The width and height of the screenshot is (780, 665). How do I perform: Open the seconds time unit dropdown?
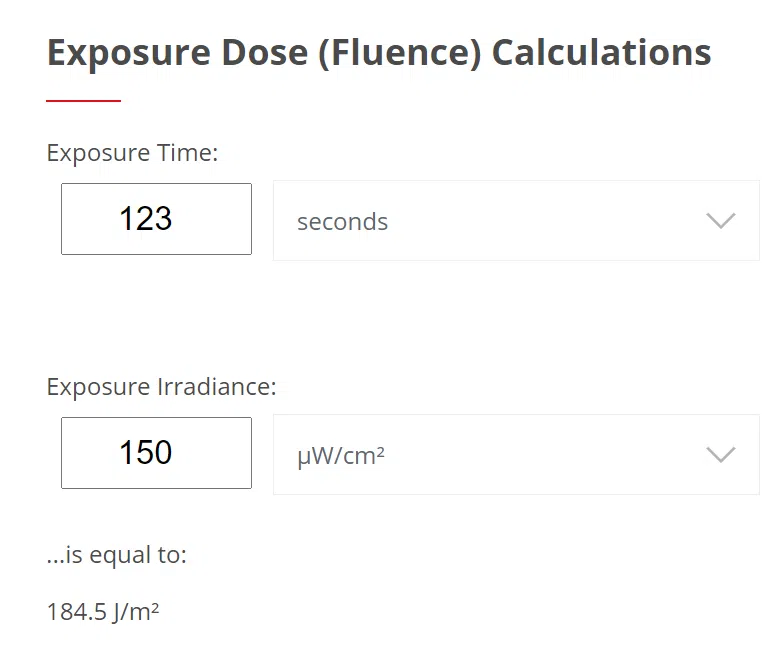tap(515, 221)
